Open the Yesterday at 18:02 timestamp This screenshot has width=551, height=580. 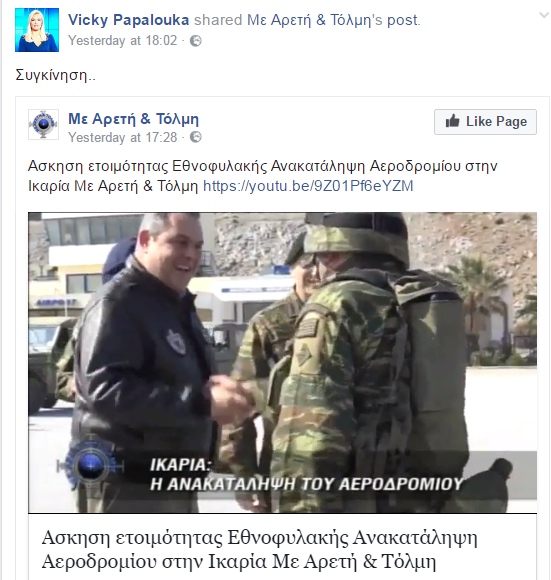122,41
